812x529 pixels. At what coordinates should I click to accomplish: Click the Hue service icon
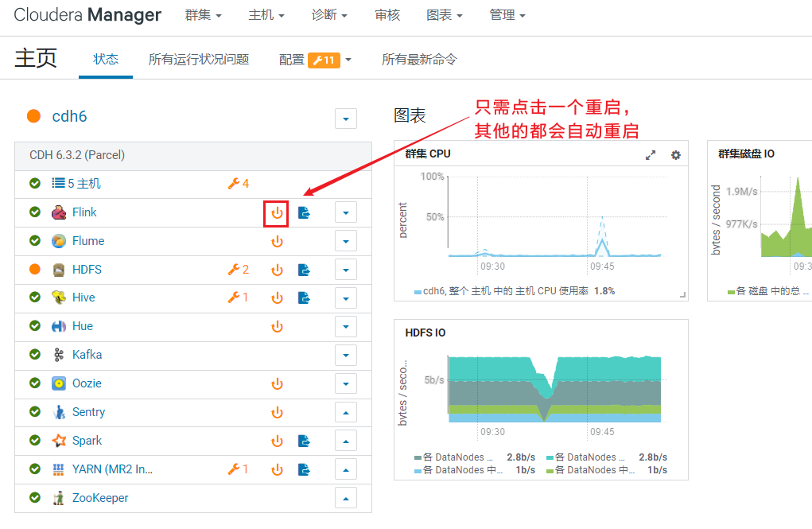(59, 326)
